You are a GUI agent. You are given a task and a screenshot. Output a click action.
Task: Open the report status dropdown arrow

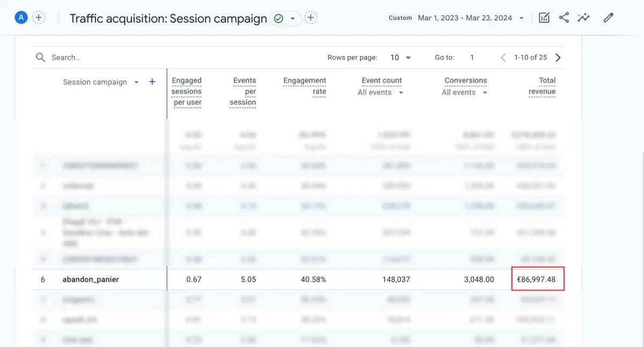[293, 18]
